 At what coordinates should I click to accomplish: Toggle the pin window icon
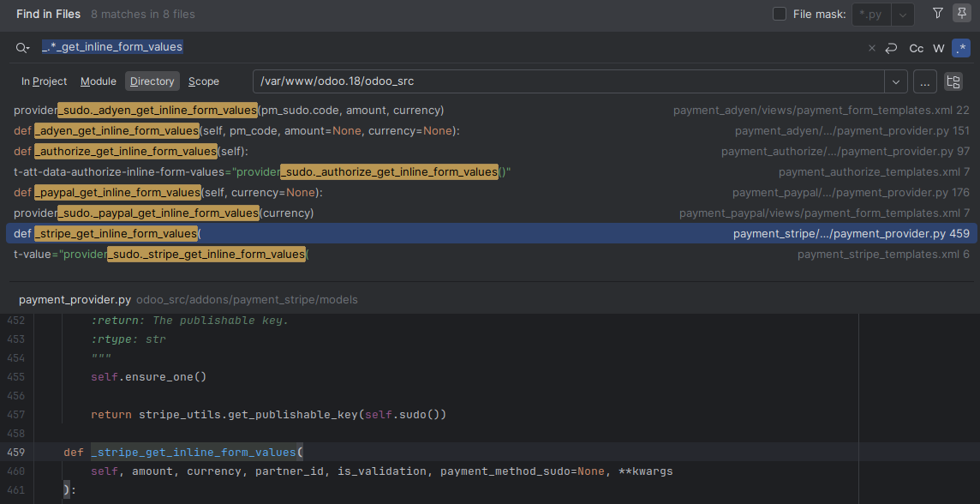coord(962,13)
